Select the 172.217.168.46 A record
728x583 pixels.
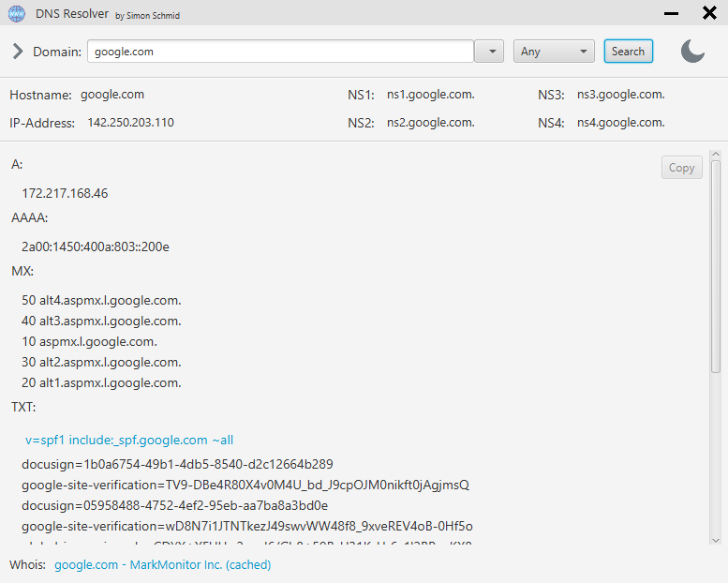[x=65, y=193]
